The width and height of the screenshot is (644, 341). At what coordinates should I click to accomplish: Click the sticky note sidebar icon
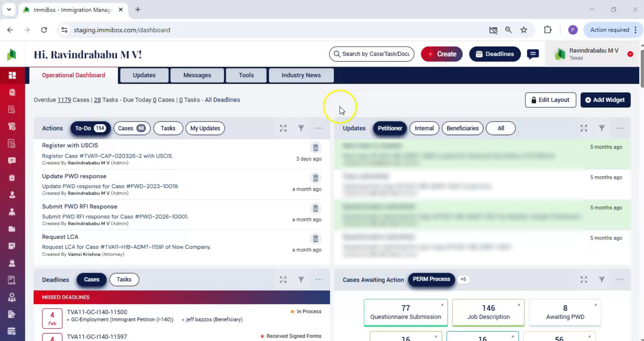tap(12, 246)
